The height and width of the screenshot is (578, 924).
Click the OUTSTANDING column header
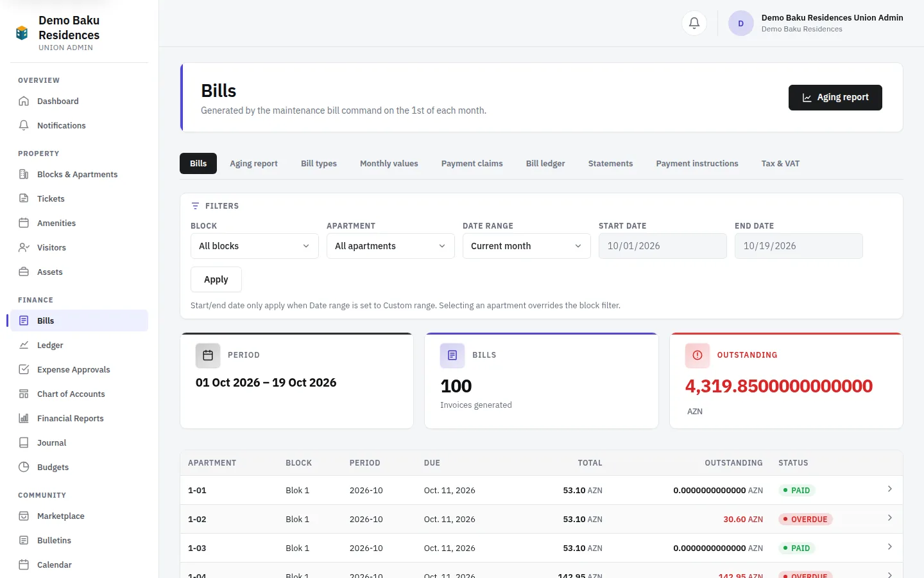point(733,463)
